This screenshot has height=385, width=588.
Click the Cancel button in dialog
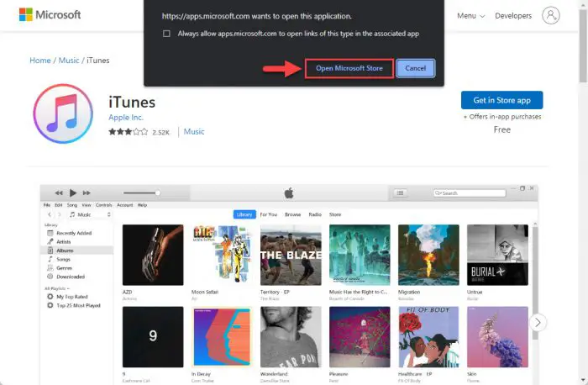[x=416, y=68]
